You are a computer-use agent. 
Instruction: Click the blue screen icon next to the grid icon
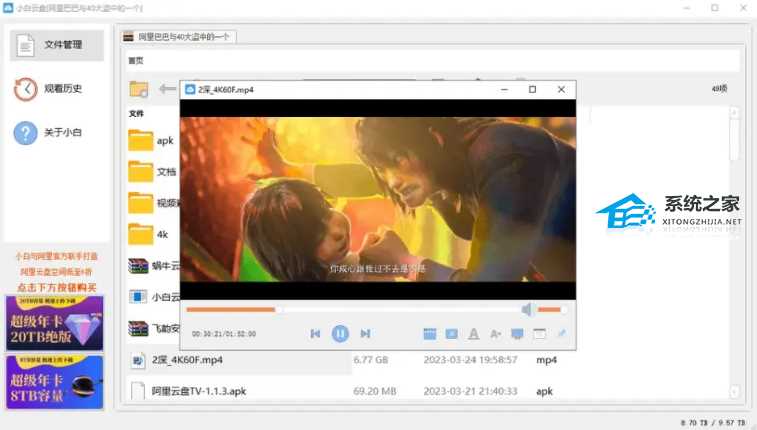[x=451, y=333]
